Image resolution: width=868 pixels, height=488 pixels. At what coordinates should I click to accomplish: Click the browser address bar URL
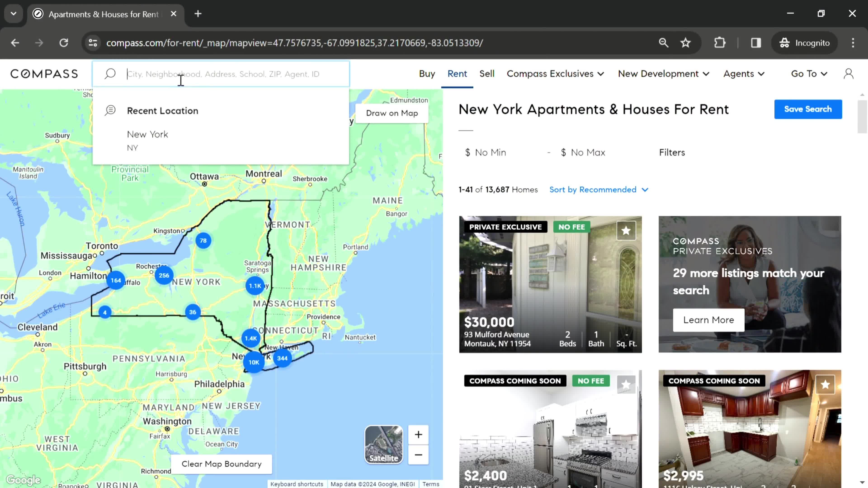(x=295, y=43)
